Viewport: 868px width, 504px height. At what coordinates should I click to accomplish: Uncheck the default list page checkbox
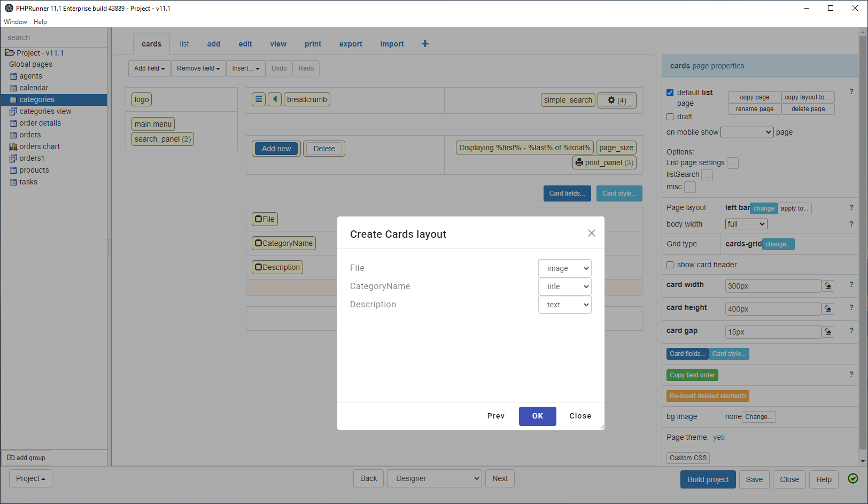tap(670, 93)
